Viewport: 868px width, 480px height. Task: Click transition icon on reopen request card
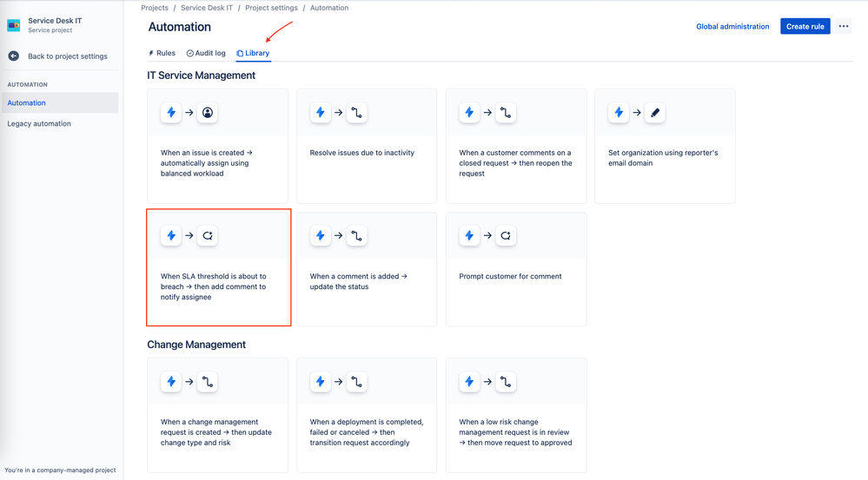tap(506, 112)
